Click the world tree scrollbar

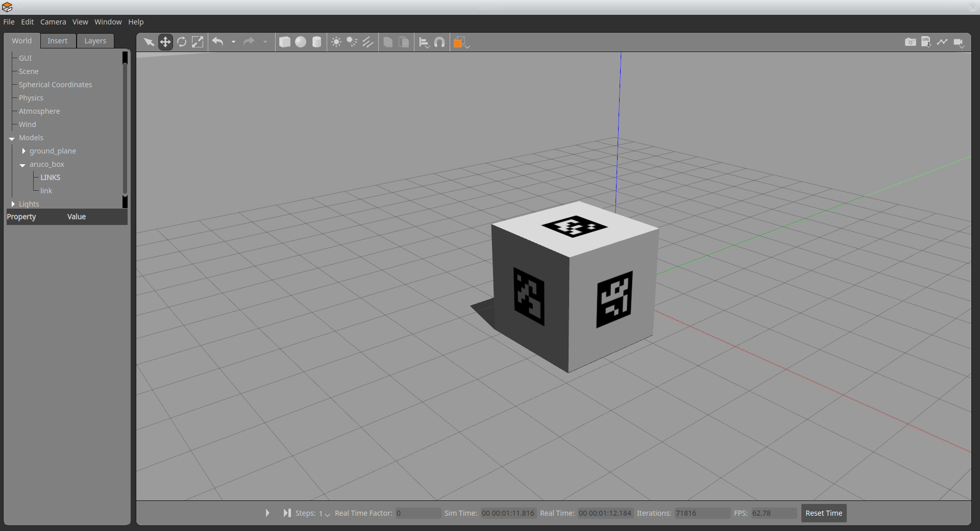point(125,129)
